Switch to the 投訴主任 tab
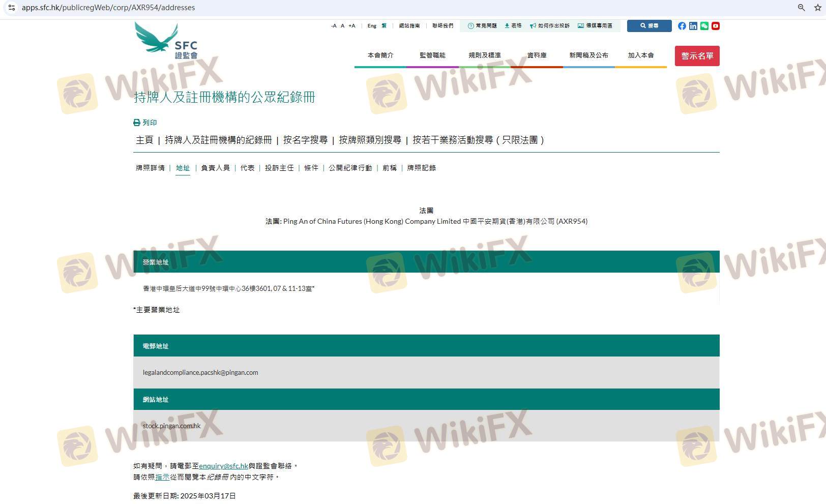The height and width of the screenshot is (504, 826). [279, 168]
